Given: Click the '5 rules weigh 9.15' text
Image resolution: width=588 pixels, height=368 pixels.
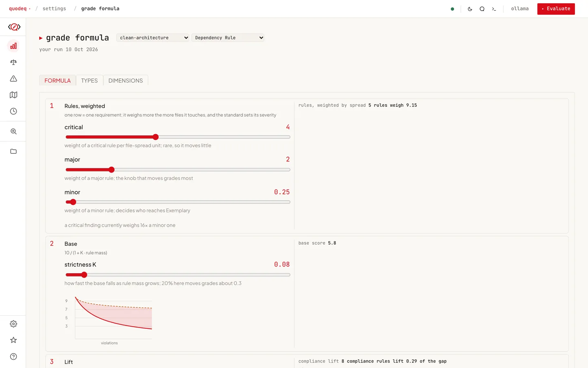Looking at the screenshot, I should click(393, 105).
